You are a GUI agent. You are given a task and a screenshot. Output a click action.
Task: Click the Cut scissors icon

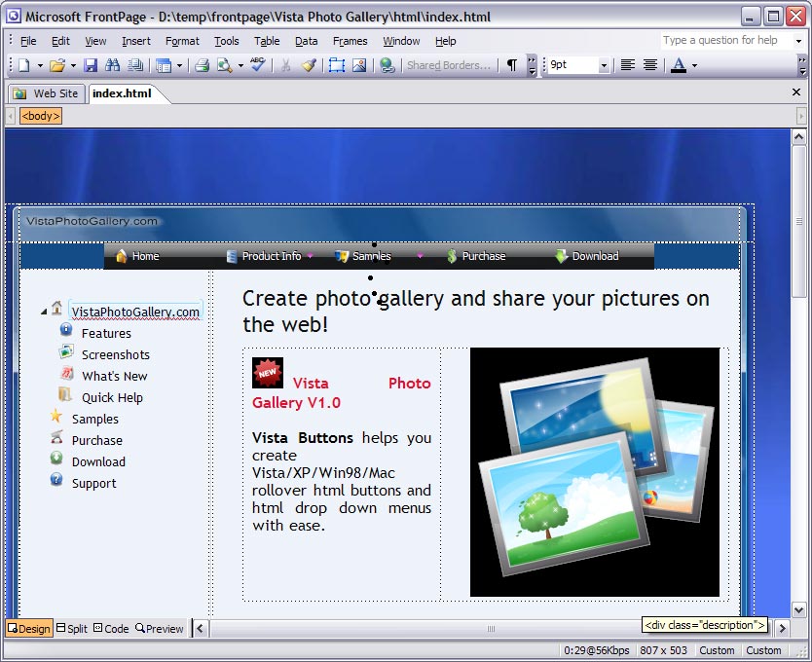pos(285,65)
